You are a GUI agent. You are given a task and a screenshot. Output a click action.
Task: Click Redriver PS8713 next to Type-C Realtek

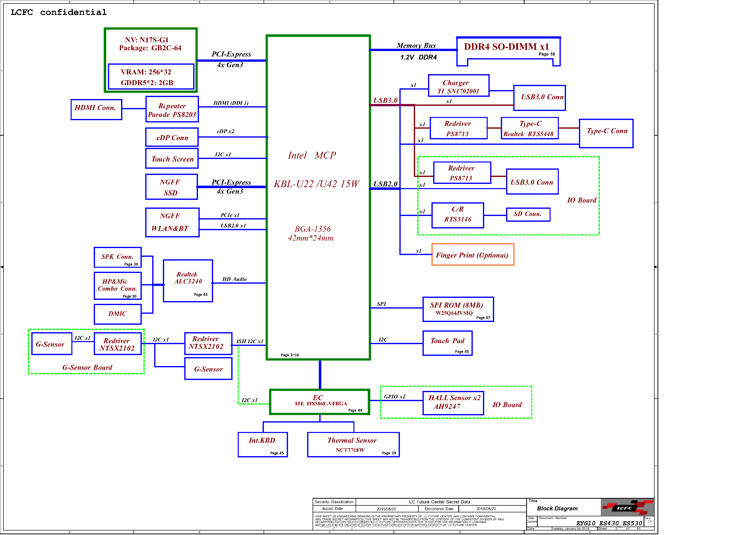pyautogui.click(x=459, y=128)
